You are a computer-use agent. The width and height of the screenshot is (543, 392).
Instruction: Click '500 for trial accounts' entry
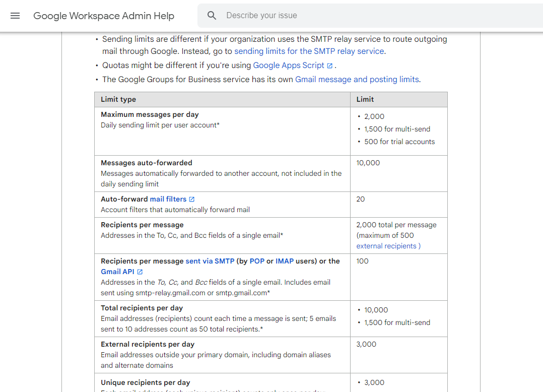pos(399,142)
